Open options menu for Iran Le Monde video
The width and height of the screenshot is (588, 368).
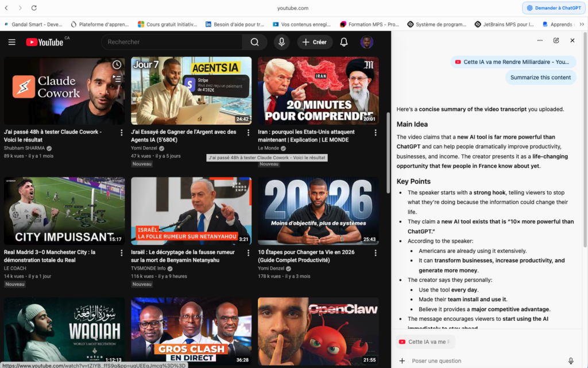click(376, 133)
